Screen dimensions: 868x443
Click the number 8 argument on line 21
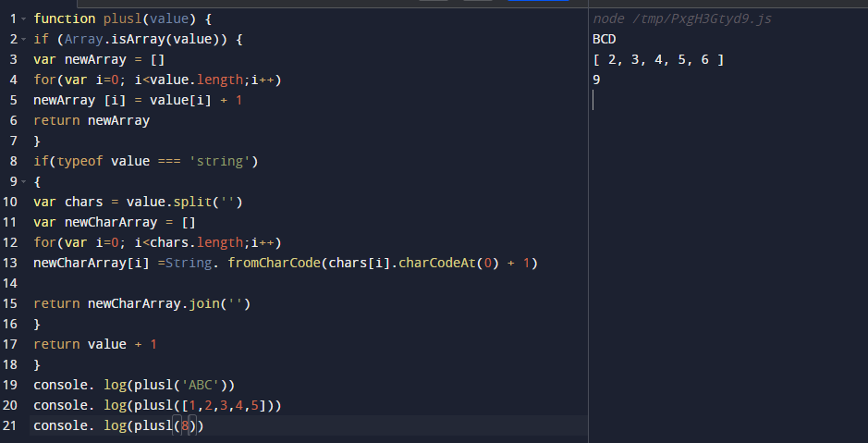click(x=185, y=425)
